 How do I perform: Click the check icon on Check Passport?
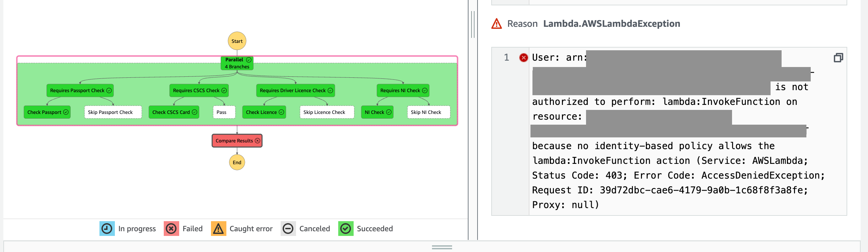(x=66, y=112)
